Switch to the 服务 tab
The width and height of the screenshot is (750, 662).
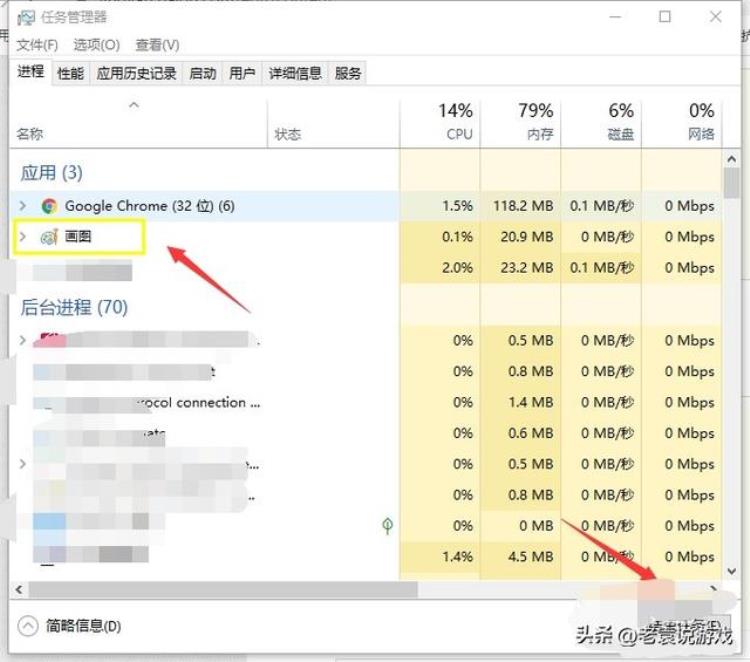pyautogui.click(x=348, y=73)
